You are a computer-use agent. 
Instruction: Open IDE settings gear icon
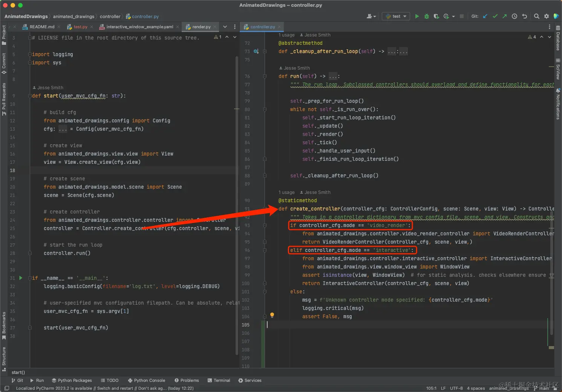coord(546,16)
